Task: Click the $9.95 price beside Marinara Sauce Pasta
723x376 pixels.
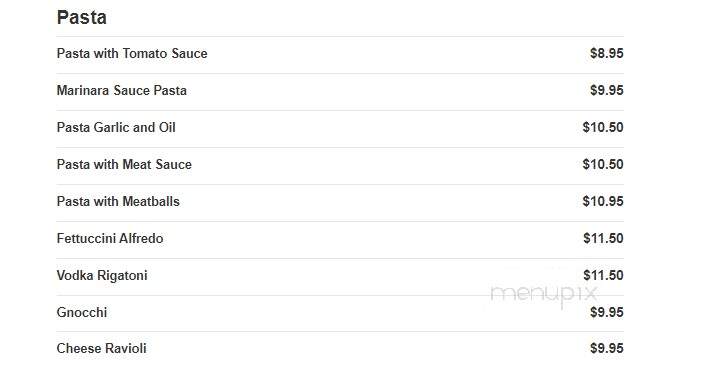Action: [606, 90]
